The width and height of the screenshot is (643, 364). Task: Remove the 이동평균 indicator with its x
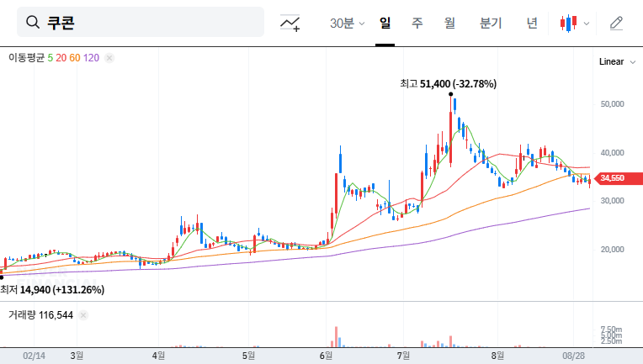pos(109,58)
